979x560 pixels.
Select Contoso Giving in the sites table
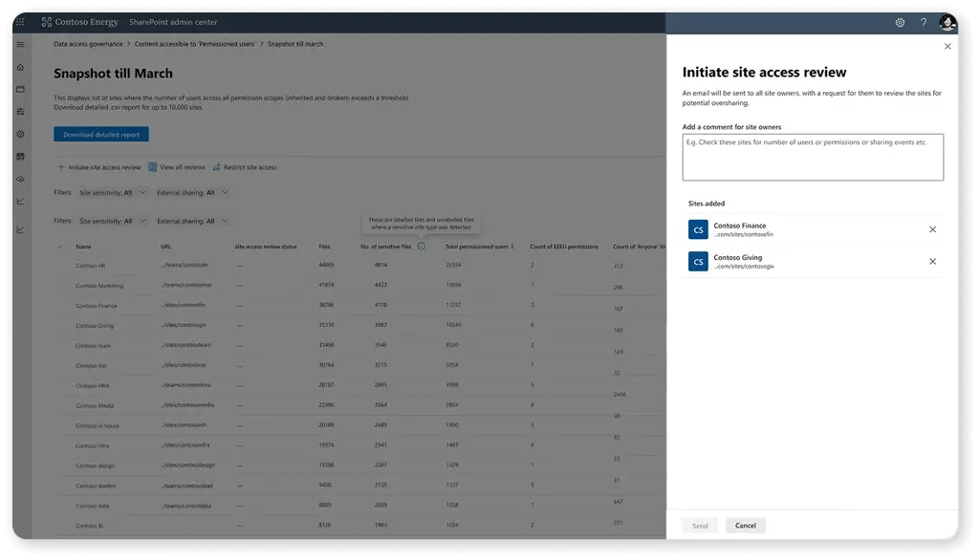click(x=95, y=326)
